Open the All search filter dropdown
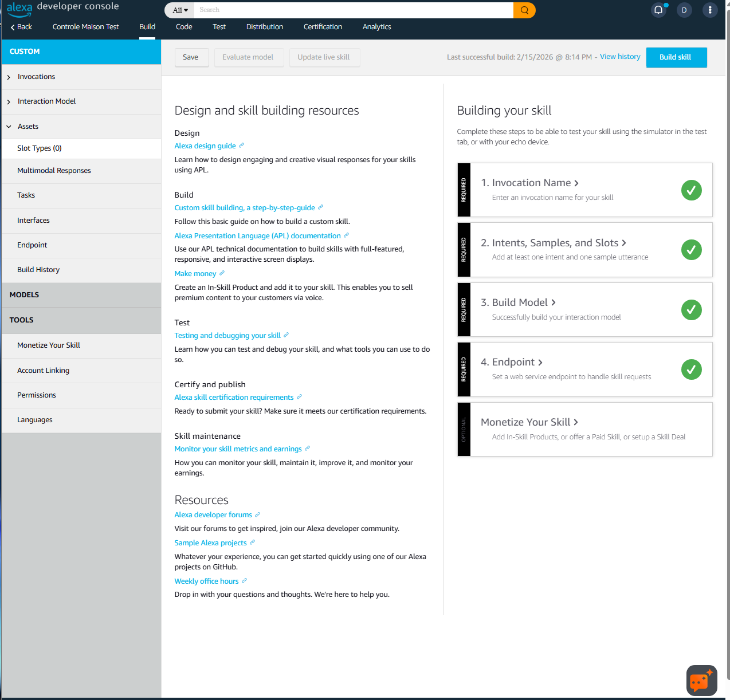The height and width of the screenshot is (700, 730). 180,10
